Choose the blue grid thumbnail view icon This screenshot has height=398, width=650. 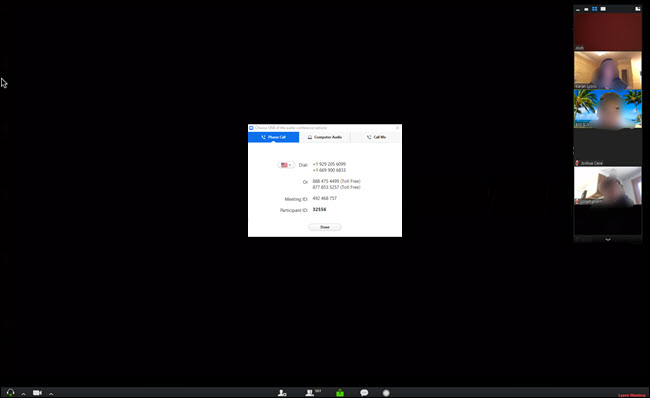594,9
